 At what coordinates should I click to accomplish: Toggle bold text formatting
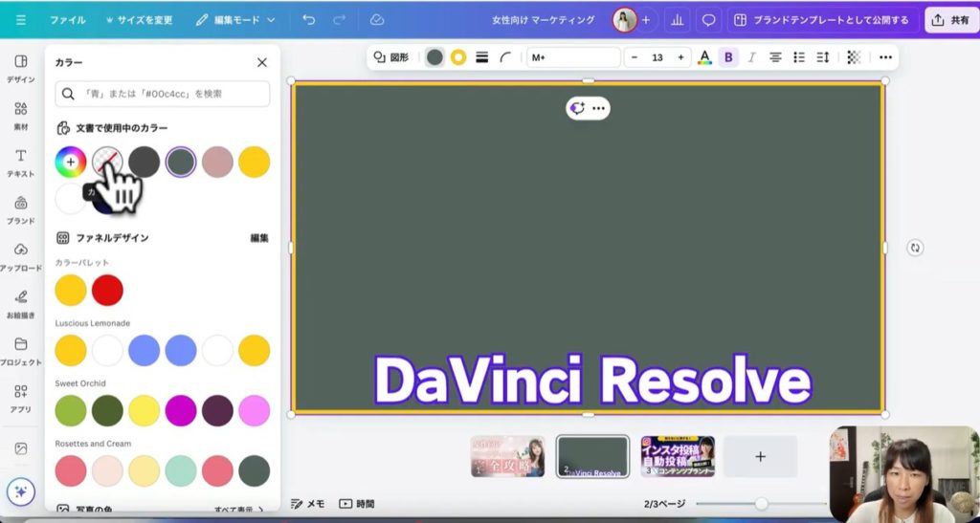pyautogui.click(x=728, y=57)
